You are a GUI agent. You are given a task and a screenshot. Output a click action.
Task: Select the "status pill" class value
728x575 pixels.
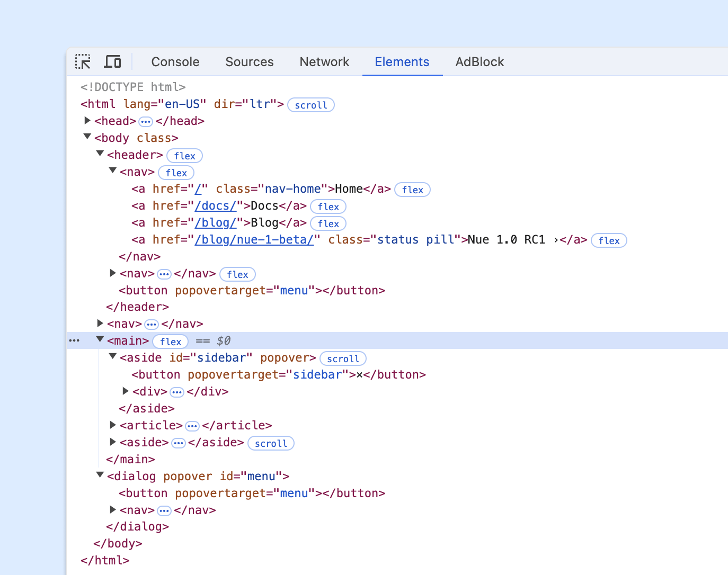pos(415,240)
